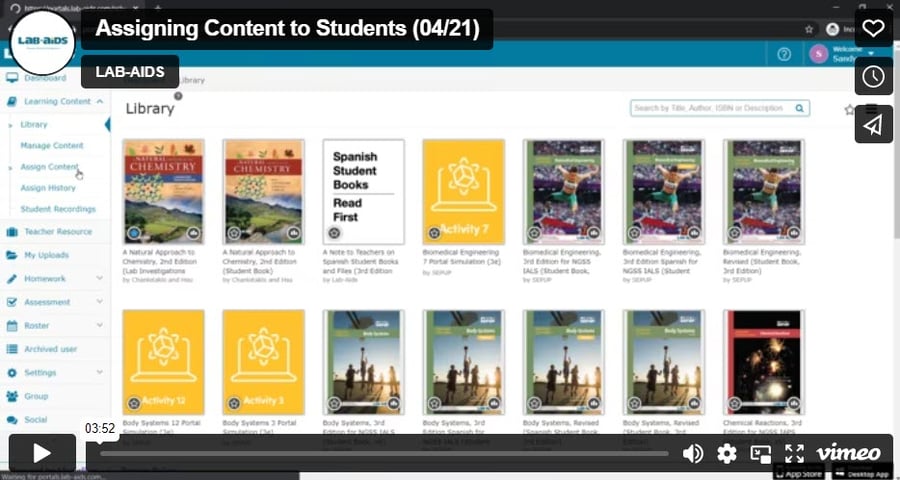The width and height of the screenshot is (900, 480).
Task: Open the video player settings gear
Action: 727,454
